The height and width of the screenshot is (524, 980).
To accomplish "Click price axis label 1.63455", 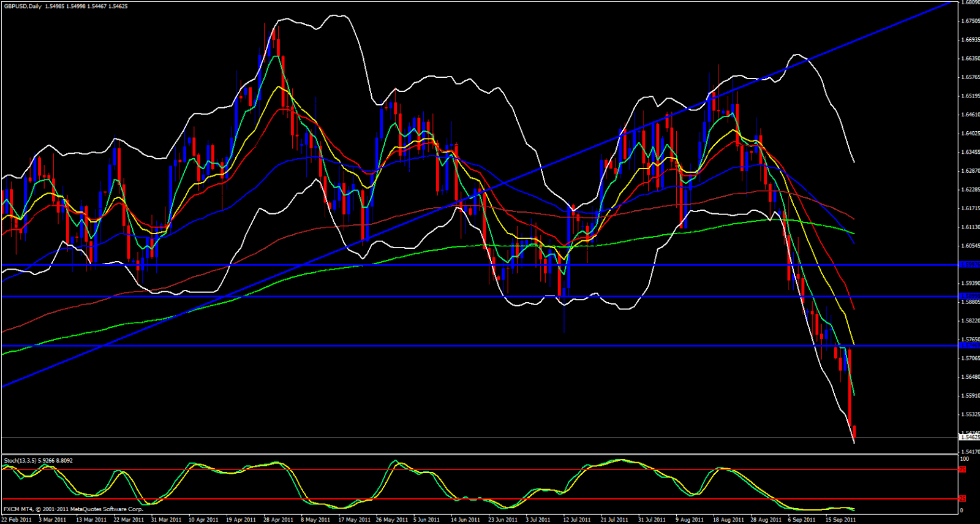I will [x=971, y=153].
